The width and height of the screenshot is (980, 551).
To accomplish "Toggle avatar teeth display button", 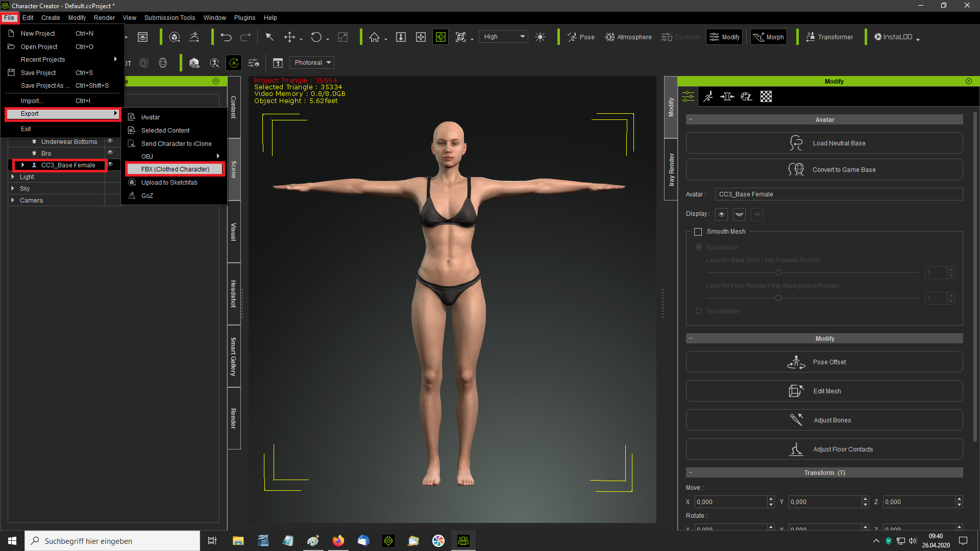I will tap(739, 214).
